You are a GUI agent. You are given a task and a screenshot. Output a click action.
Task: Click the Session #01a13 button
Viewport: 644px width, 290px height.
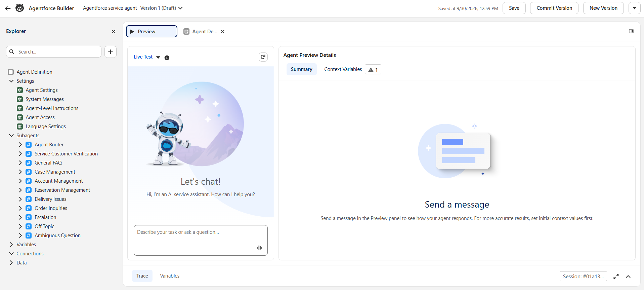coord(583,276)
